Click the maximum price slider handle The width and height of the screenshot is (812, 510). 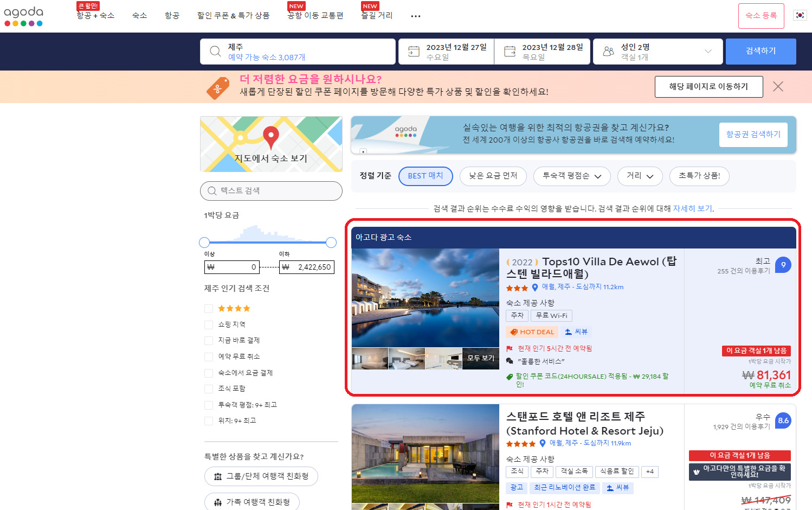[331, 243]
